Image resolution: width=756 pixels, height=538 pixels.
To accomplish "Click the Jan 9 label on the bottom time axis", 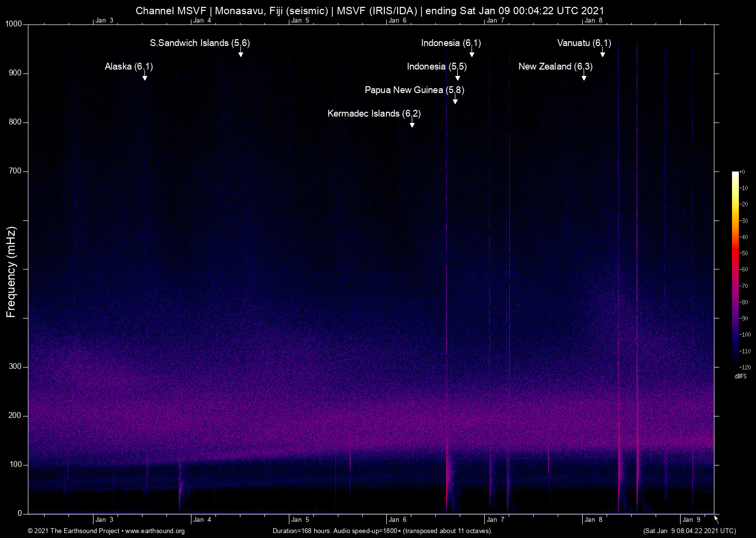I will pyautogui.click(x=691, y=520).
